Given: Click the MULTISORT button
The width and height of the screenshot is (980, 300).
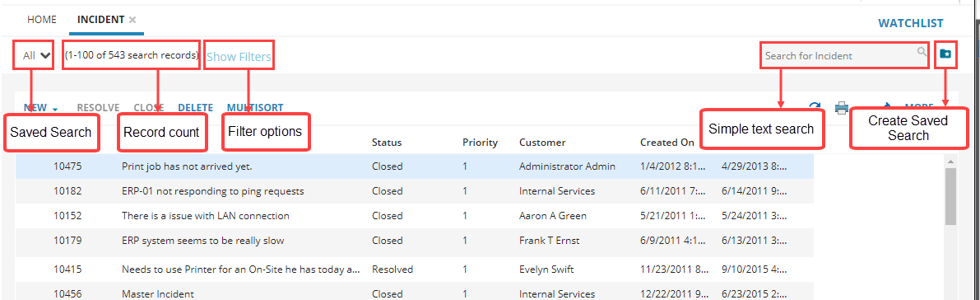Looking at the screenshot, I should click(255, 108).
